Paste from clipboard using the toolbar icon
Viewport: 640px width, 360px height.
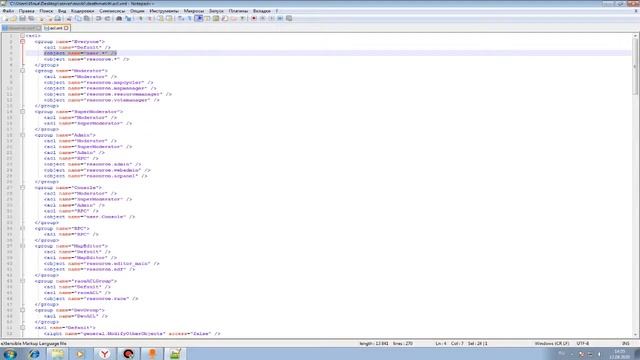point(87,18)
